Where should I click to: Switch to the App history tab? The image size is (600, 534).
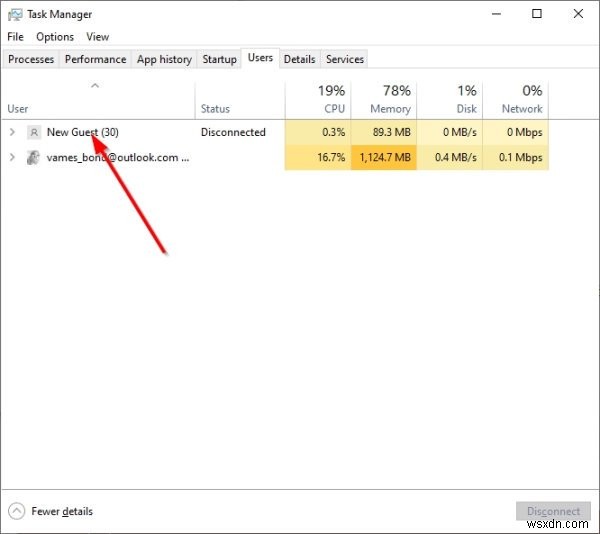[x=164, y=59]
